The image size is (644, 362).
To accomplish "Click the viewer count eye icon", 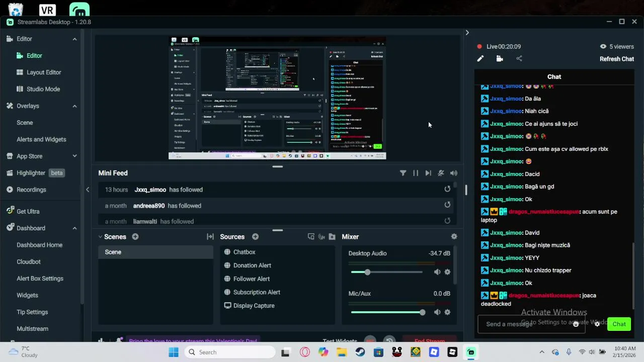I will point(603,47).
